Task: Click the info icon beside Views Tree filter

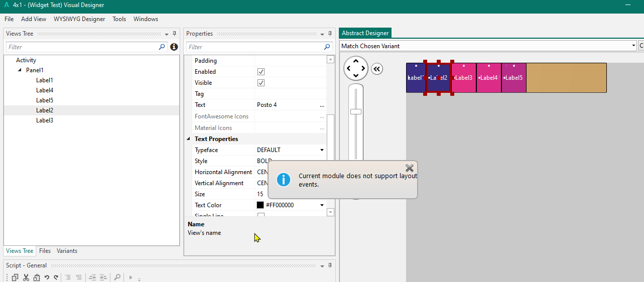Action: [174, 47]
